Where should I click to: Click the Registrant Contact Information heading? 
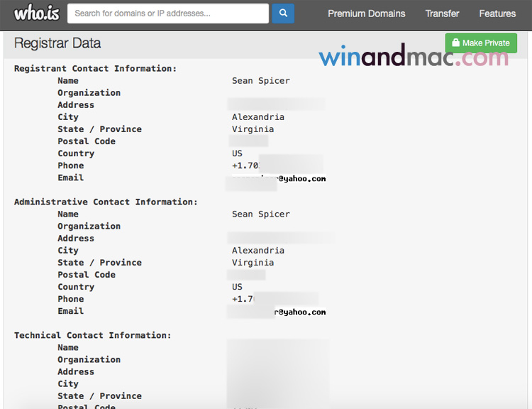pos(95,69)
